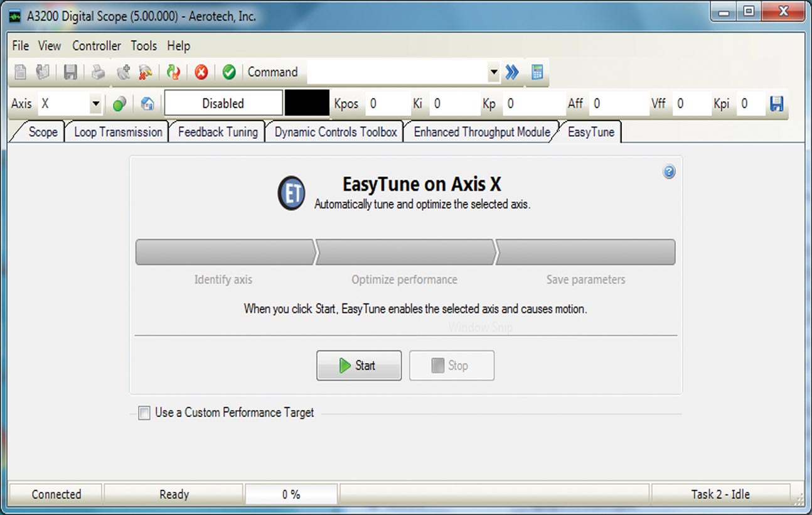Open the EasyTune help question mark icon
The height and width of the screenshot is (515, 812).
tap(669, 172)
